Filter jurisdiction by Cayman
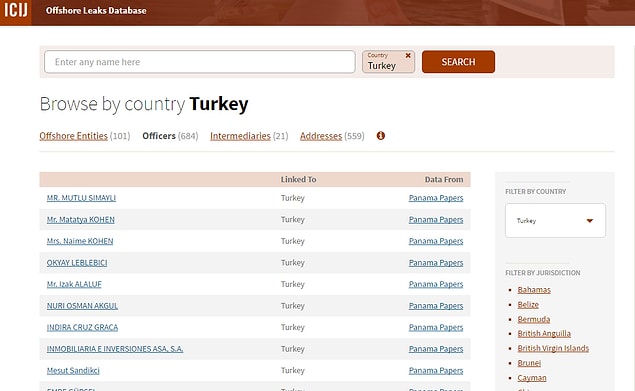This screenshot has height=391, width=635. point(532,378)
